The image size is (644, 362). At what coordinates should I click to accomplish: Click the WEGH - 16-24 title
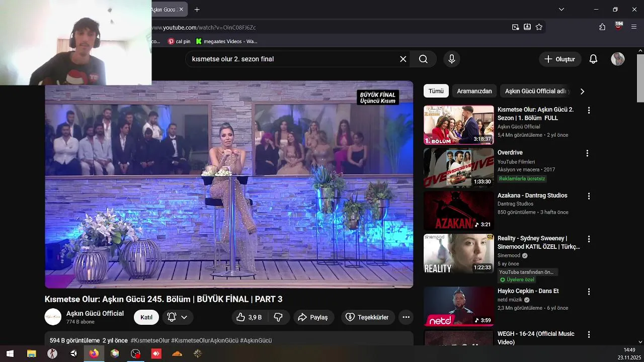(536, 338)
